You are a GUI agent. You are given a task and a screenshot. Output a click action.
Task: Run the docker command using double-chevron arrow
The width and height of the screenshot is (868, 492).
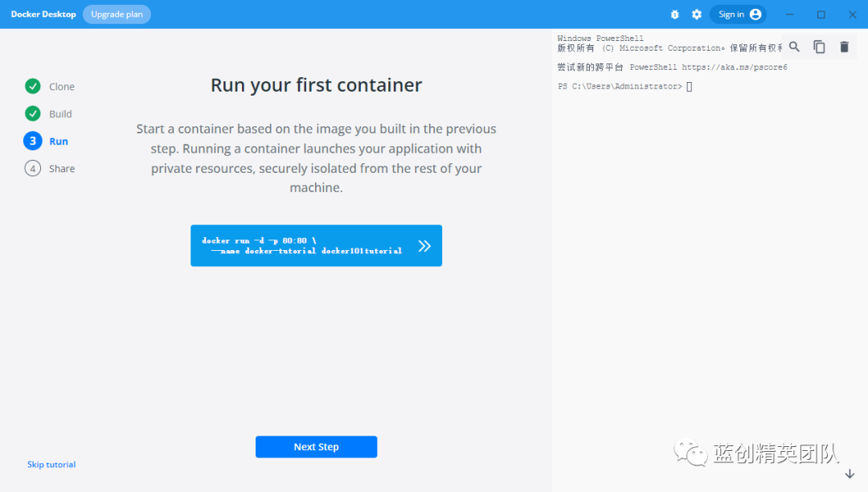[x=424, y=246]
